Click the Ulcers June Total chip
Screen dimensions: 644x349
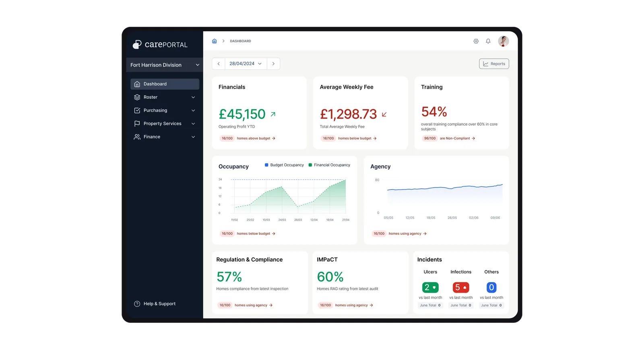click(x=430, y=305)
